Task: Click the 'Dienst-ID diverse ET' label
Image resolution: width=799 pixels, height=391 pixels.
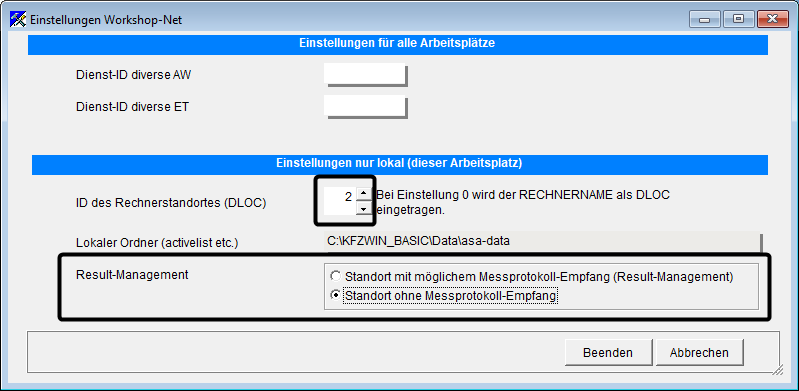Action: [132, 107]
